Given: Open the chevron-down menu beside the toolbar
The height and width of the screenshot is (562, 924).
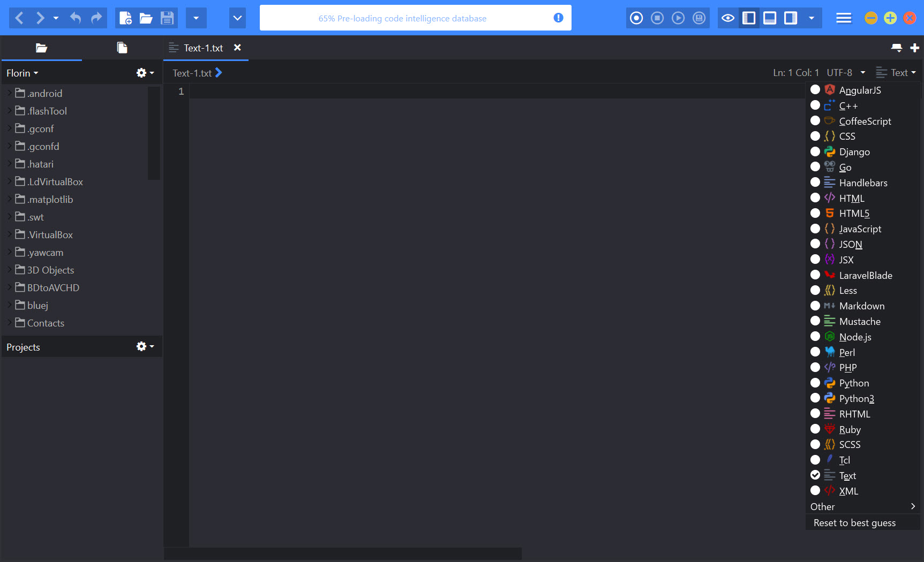Looking at the screenshot, I should point(237,18).
